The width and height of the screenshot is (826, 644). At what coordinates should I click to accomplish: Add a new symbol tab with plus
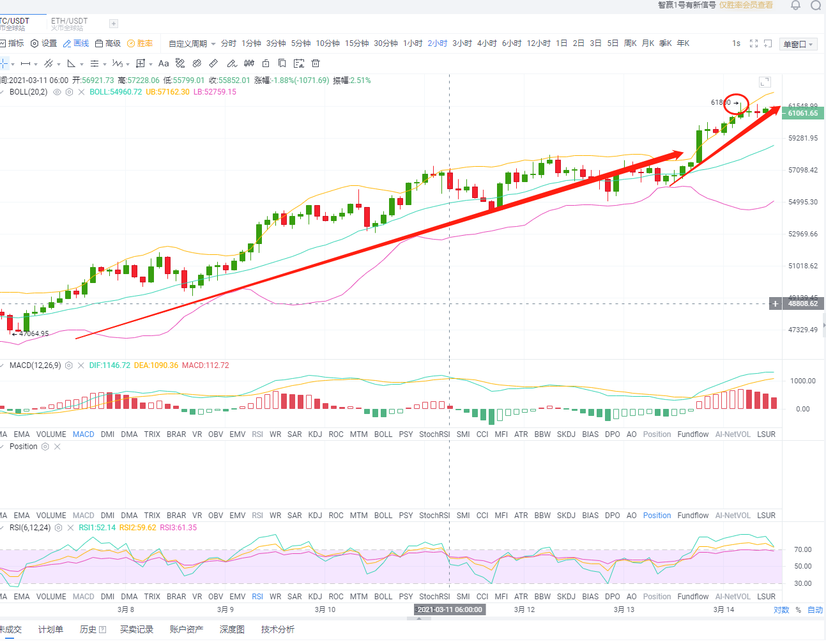[x=114, y=24]
